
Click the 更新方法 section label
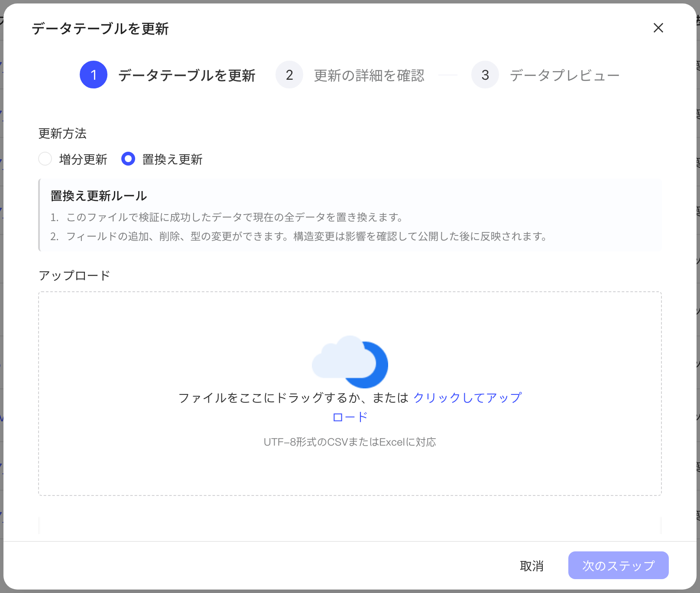[63, 134]
